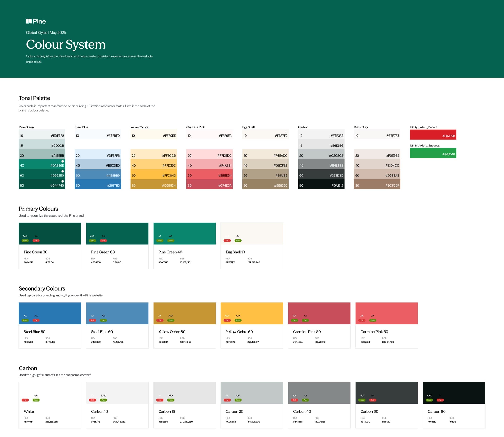Click the Aa Pass badge on Egg Shell 10
Viewport: 504px width, 437px height.
238,240
